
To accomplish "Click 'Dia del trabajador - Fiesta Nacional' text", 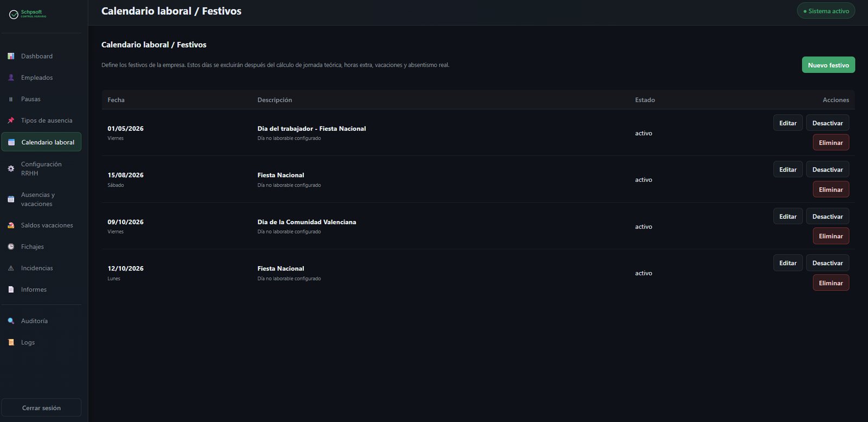I will (311, 129).
